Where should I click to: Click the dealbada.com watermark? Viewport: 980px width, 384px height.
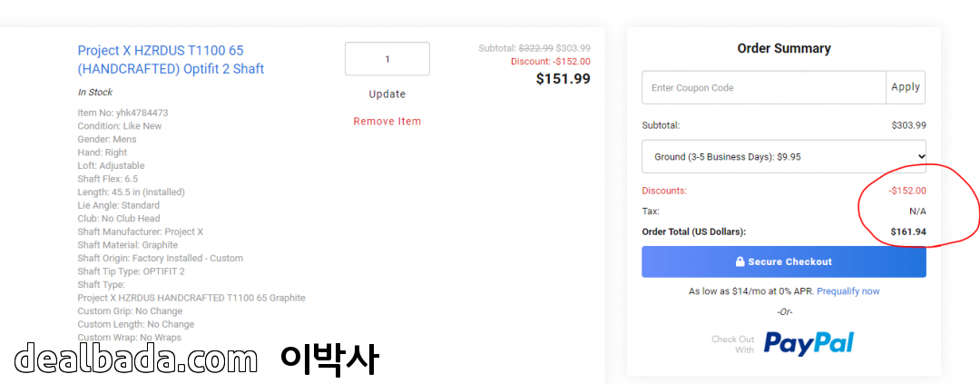134,359
